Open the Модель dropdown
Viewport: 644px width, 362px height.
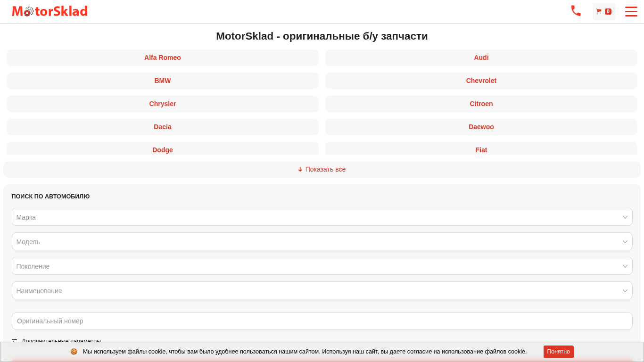[x=322, y=241]
